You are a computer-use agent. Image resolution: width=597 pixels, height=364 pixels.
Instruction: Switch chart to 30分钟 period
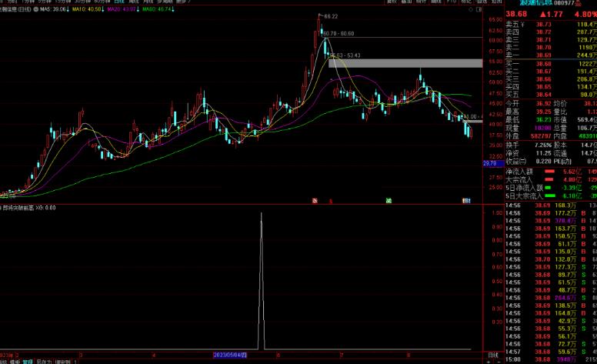pyautogui.click(x=82, y=2)
